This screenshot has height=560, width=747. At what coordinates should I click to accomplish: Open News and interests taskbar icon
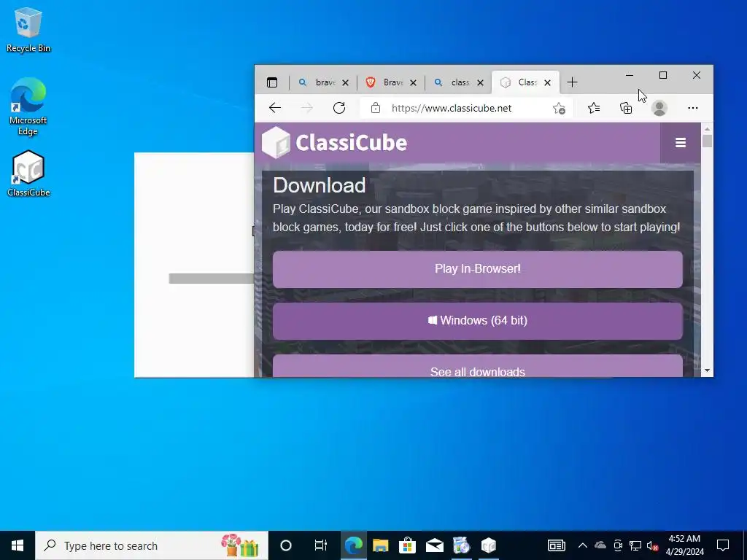556,545
